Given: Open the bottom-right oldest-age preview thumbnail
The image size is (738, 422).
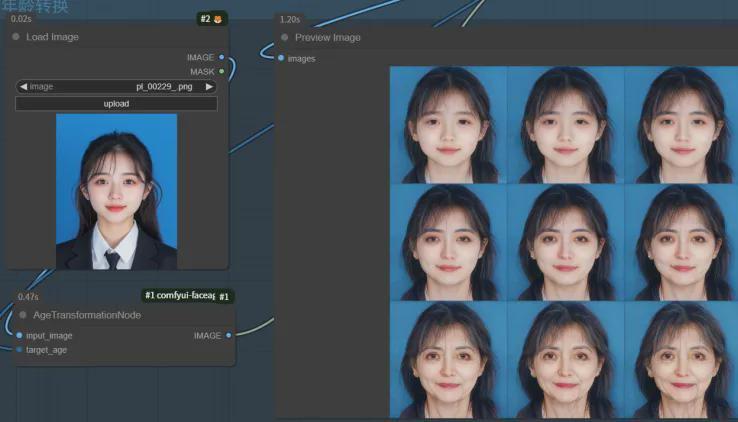Looking at the screenshot, I should pos(681,359).
